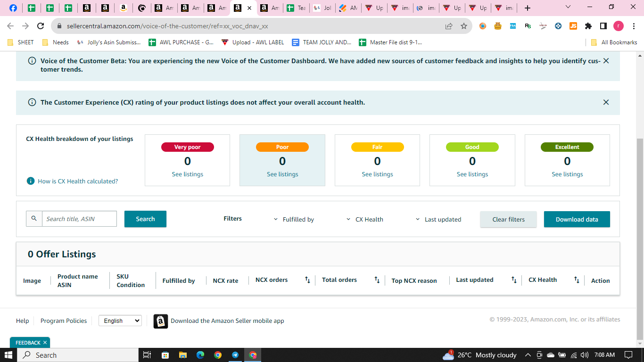Screen dimensions: 644x362
Task: Toggle the browser side panel icon
Action: point(603,26)
